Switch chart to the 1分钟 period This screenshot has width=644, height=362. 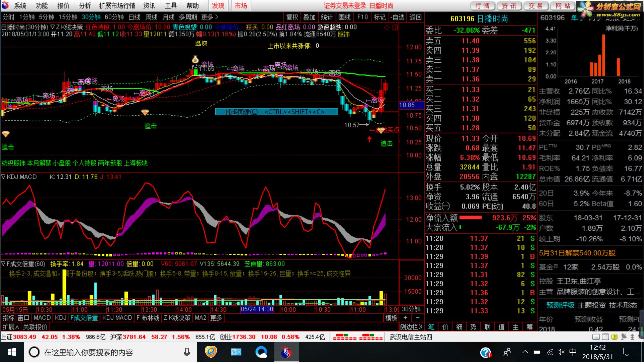(x=27, y=17)
